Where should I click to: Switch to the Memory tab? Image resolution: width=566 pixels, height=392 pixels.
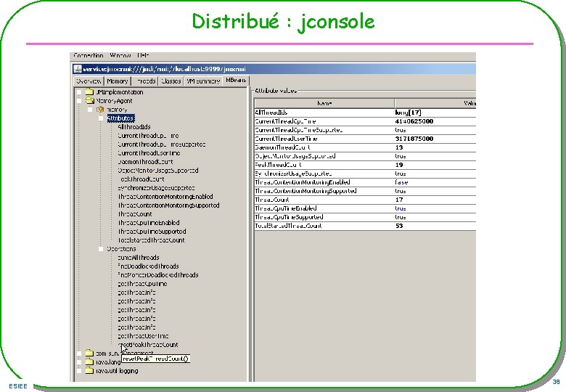117,81
